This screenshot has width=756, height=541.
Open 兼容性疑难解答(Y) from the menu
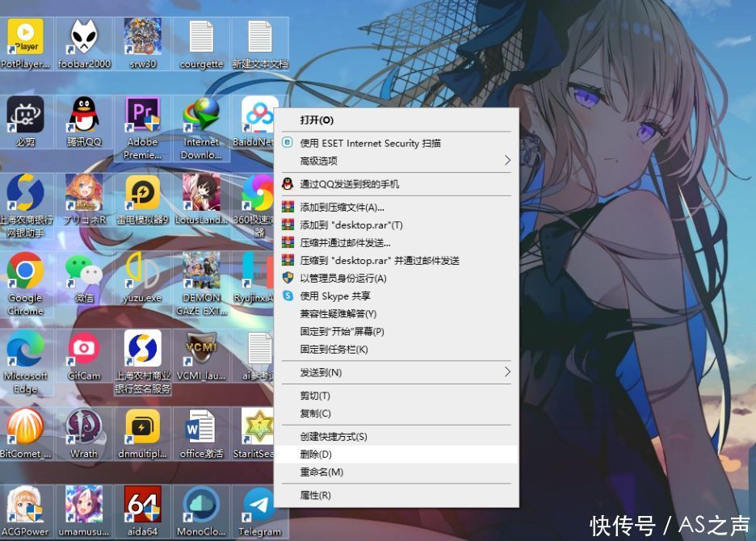[x=397, y=314]
